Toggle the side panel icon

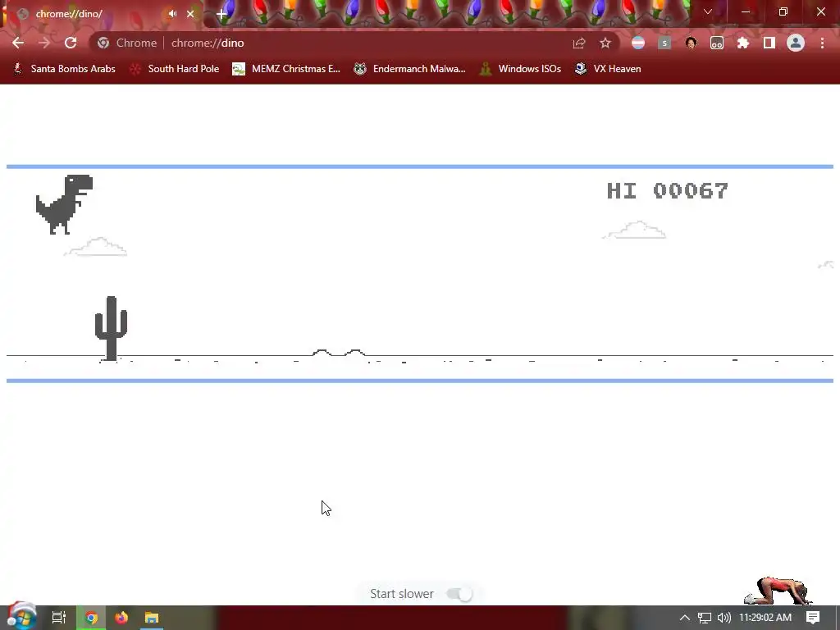pyautogui.click(x=769, y=43)
